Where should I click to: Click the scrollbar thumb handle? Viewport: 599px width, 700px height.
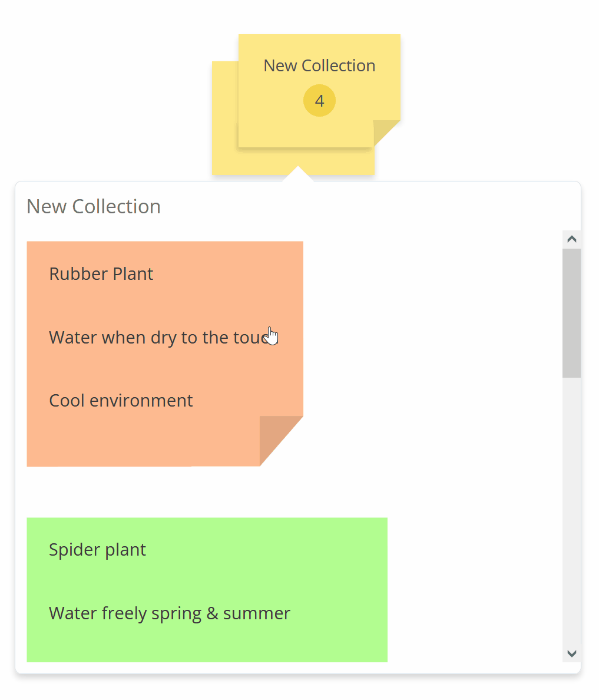571,312
